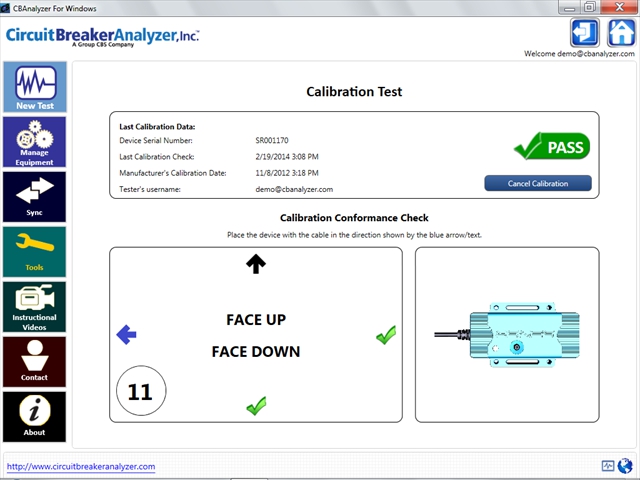Click the CircuitBreakerAnalyzer Inc. logo
The image size is (640, 480).
pyautogui.click(x=102, y=36)
